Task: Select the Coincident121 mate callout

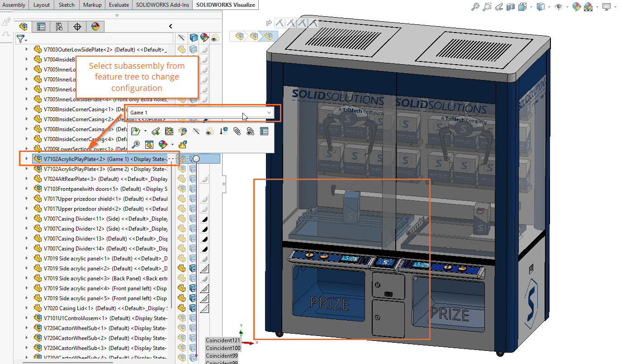Action: (223, 340)
